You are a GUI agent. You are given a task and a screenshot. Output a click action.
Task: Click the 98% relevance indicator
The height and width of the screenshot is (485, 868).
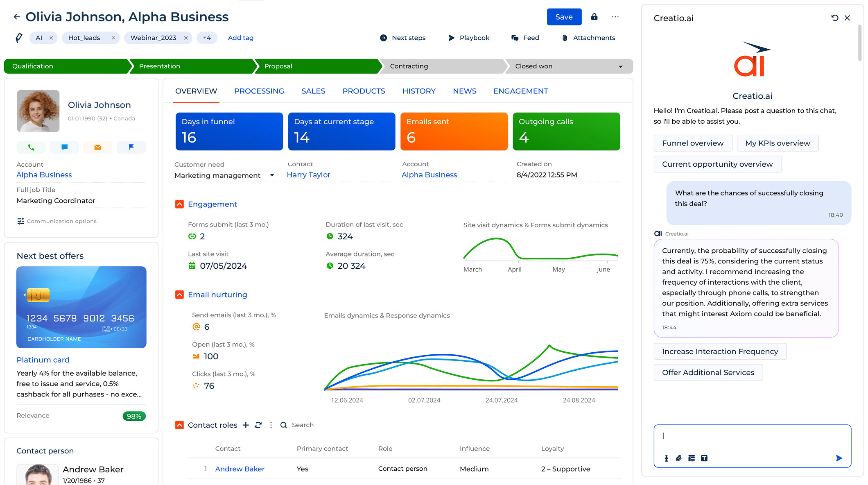click(x=134, y=416)
